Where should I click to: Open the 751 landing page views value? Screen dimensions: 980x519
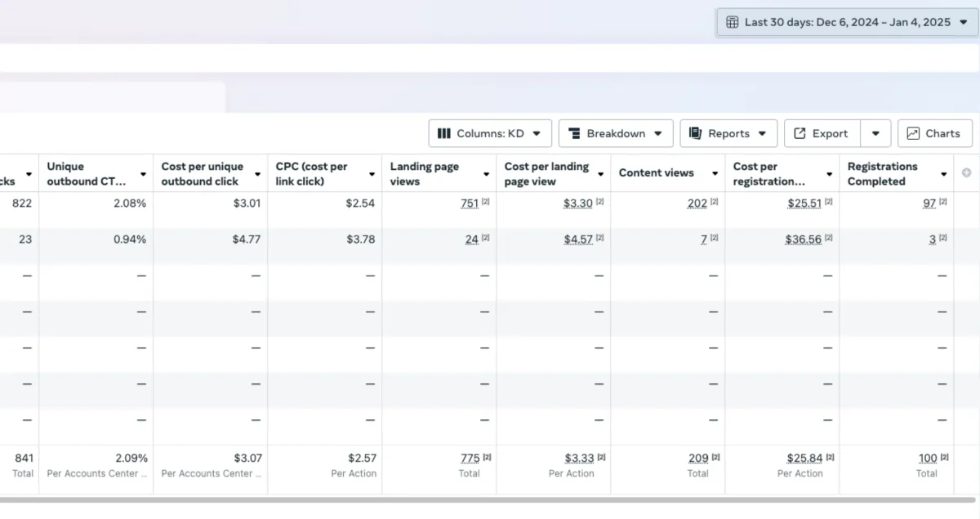point(470,204)
